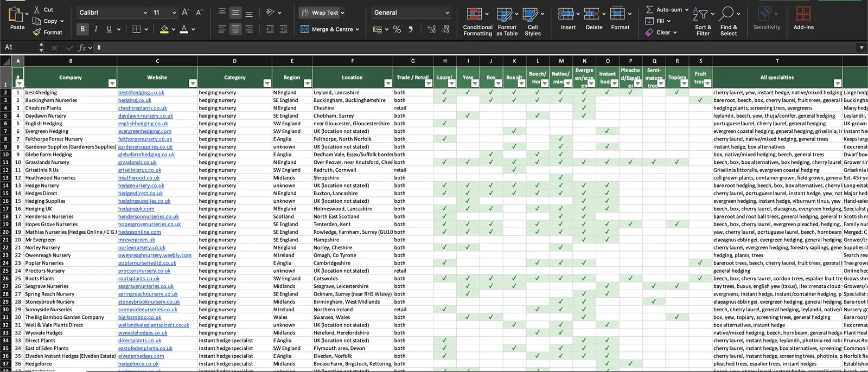
Task: Open the Region column filter dropdown
Action: click(x=308, y=83)
